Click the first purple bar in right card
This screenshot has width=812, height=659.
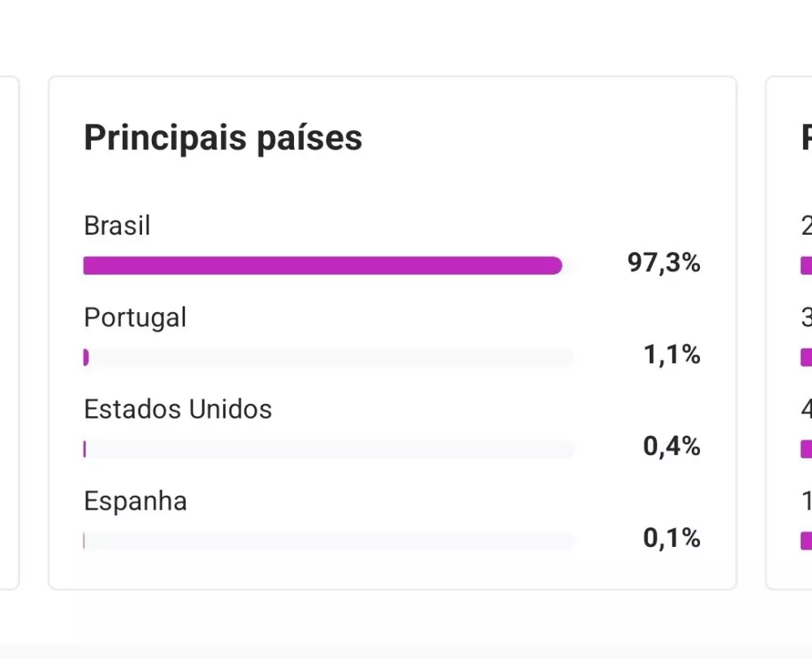806,266
